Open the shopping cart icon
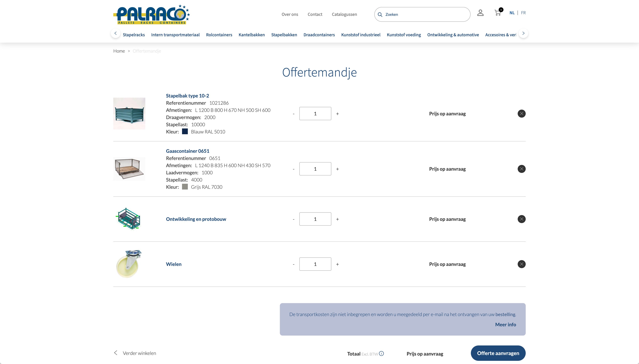Screen dimensions: 639x364 497,13
